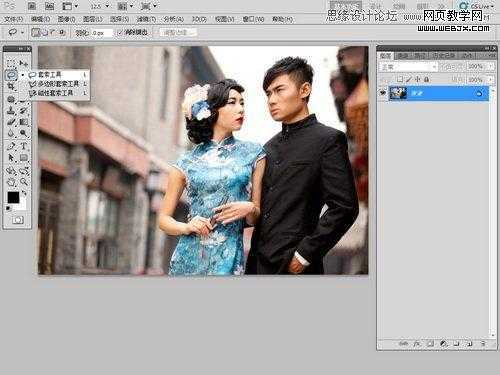Toggle Lock Image Pixels in Layers panel
This screenshot has height=375, width=500.
coord(409,79)
